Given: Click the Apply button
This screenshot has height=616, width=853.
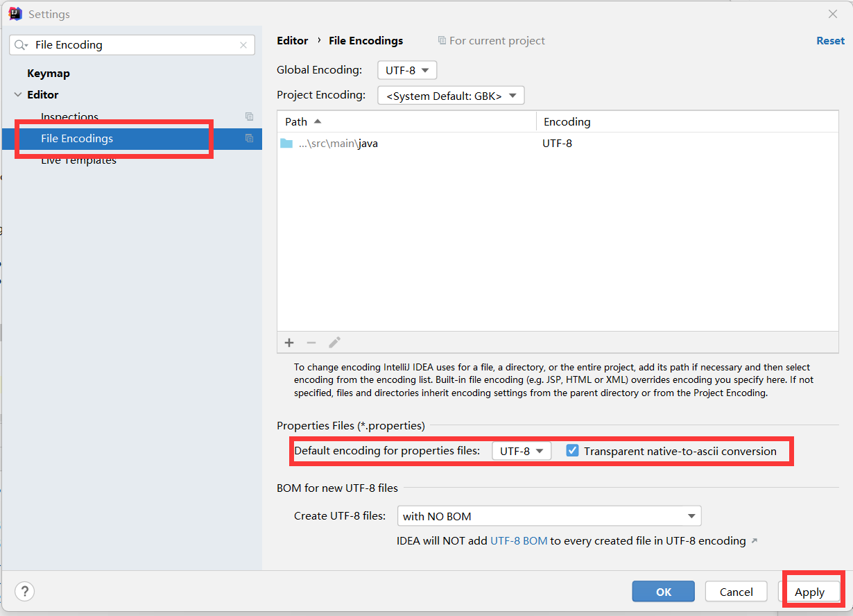Looking at the screenshot, I should [809, 592].
